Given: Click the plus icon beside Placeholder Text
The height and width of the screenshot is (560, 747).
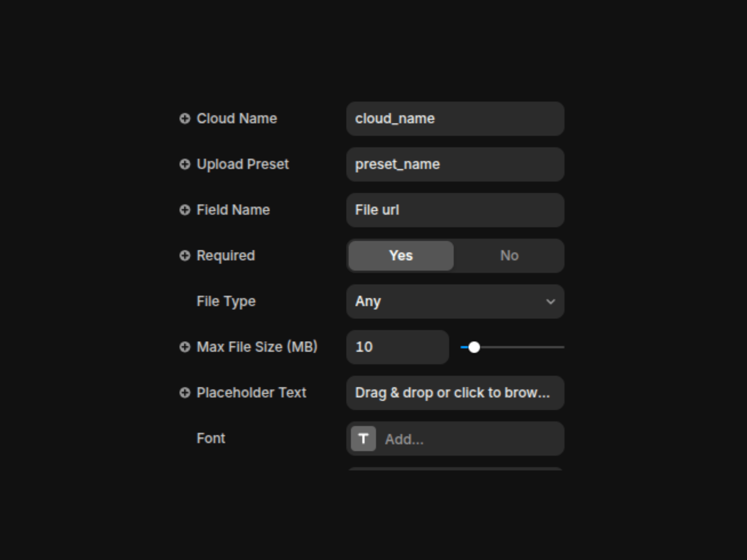Looking at the screenshot, I should [185, 393].
